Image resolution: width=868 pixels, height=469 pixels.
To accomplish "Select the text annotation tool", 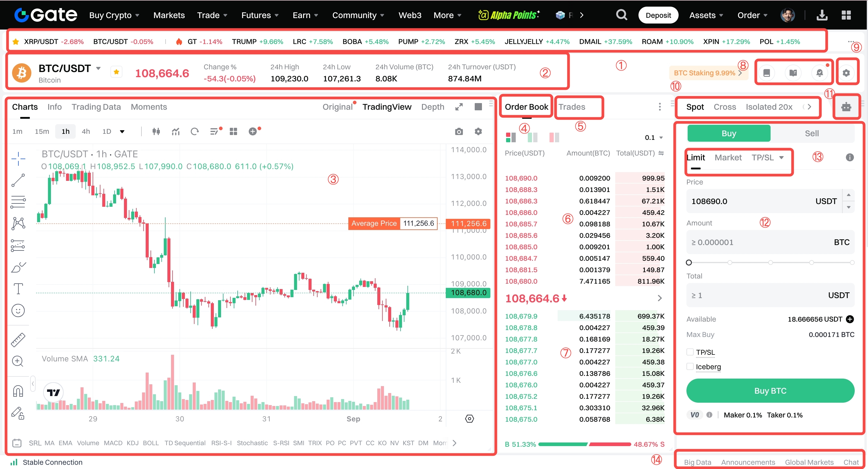I will (x=18, y=288).
